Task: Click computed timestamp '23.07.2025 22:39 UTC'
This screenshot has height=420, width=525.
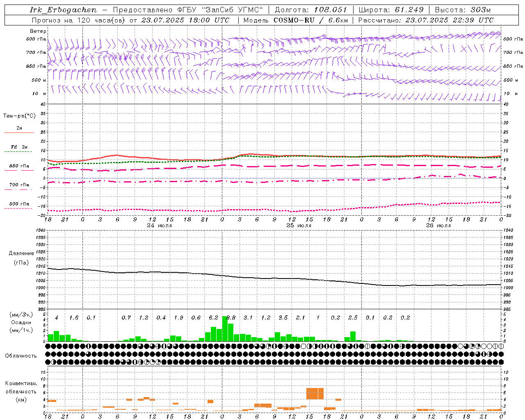Action: (x=449, y=20)
